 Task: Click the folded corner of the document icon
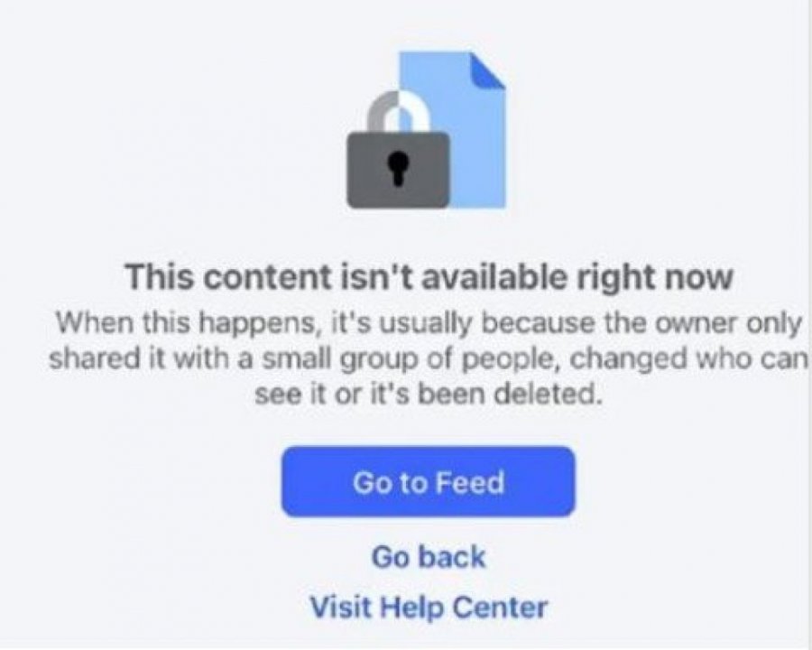tap(487, 70)
